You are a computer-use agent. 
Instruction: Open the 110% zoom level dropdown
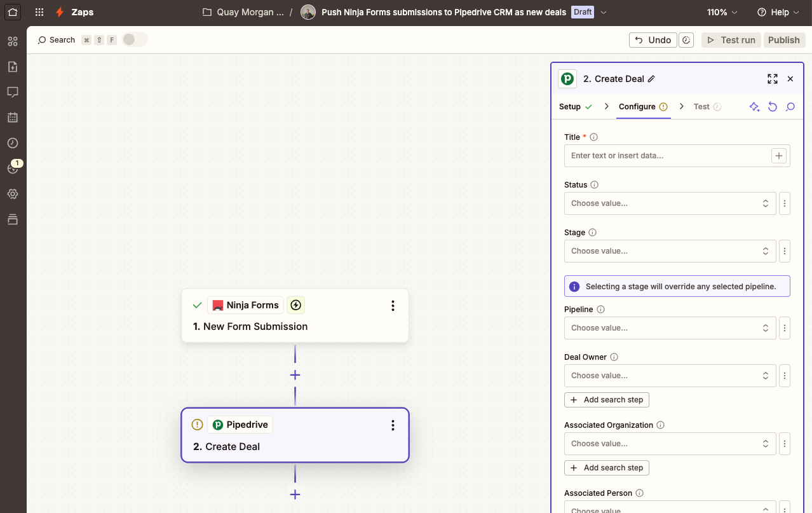point(722,12)
